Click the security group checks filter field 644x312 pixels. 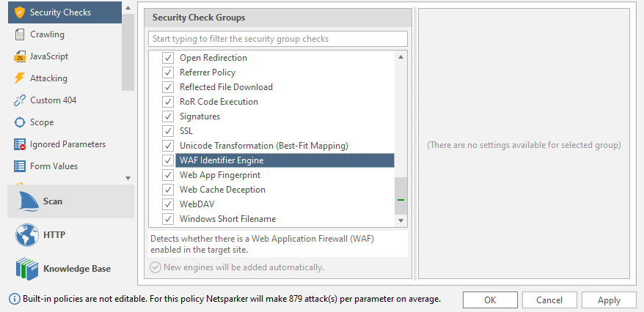278,39
